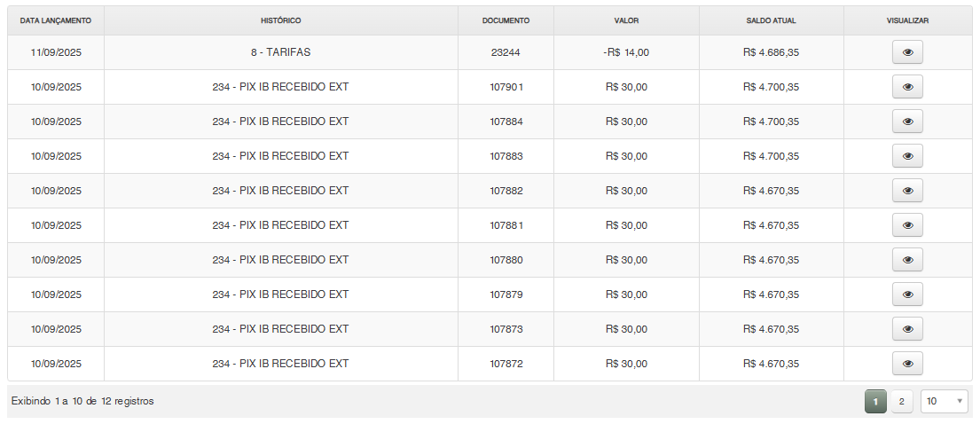980x424 pixels.
Task: Open details of document 107879
Action: pyautogui.click(x=907, y=294)
